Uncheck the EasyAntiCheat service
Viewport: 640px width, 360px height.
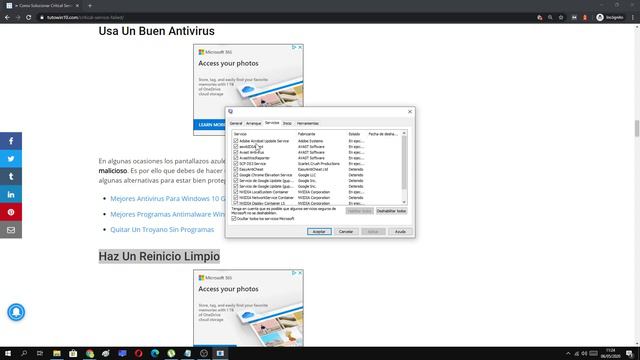click(236, 169)
